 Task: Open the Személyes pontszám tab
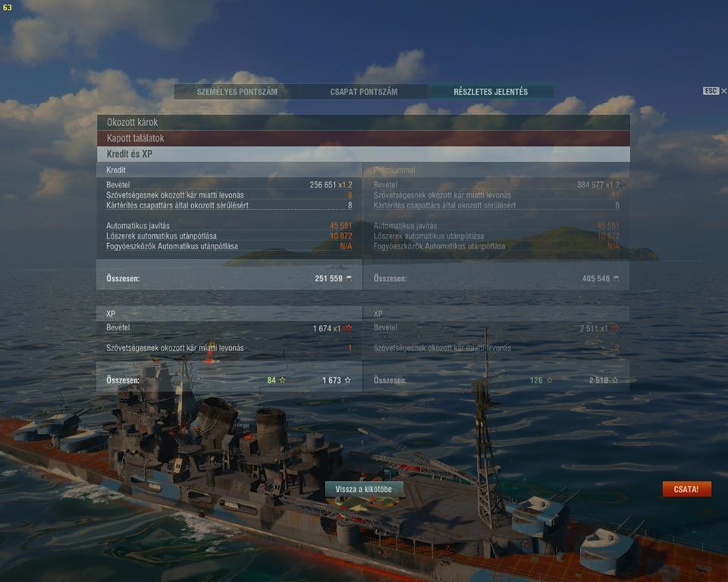(x=237, y=92)
